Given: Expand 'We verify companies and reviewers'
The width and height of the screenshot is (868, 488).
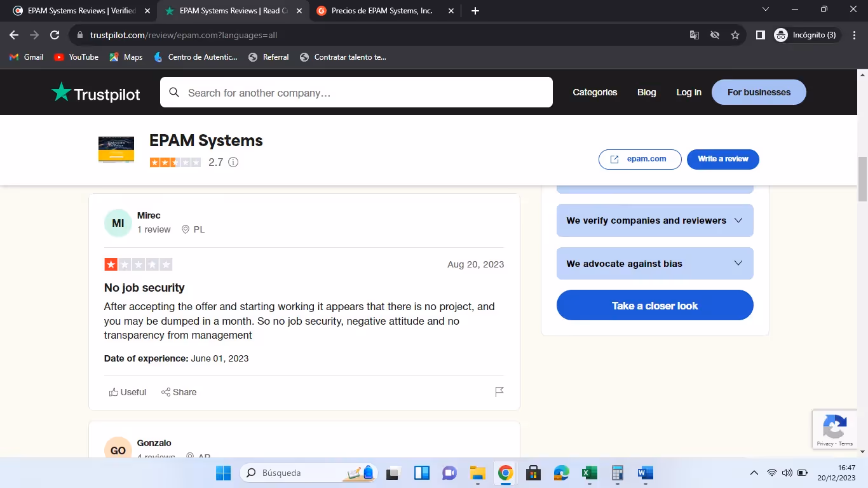Looking at the screenshot, I should coord(655,220).
